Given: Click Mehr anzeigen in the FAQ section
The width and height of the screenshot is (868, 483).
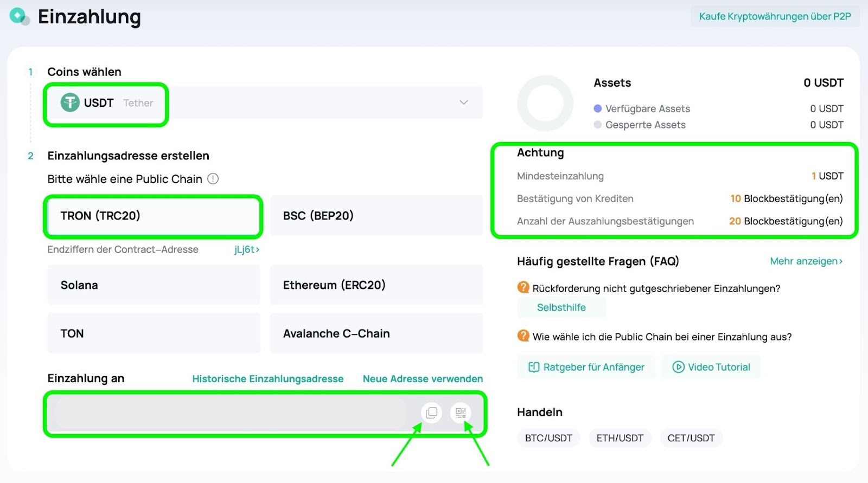Looking at the screenshot, I should coord(806,261).
